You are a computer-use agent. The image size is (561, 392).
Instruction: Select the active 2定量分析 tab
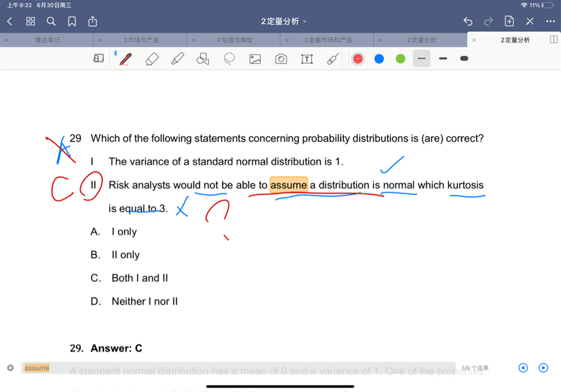515,40
